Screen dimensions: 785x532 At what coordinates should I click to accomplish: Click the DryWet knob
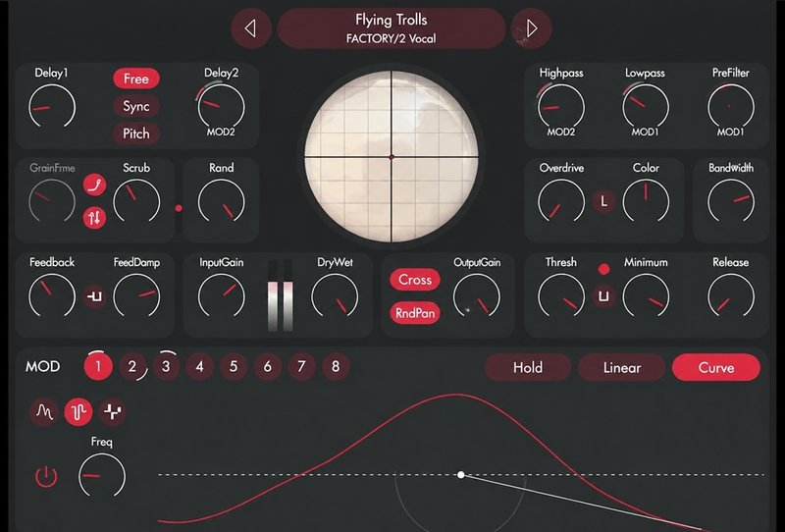point(335,295)
